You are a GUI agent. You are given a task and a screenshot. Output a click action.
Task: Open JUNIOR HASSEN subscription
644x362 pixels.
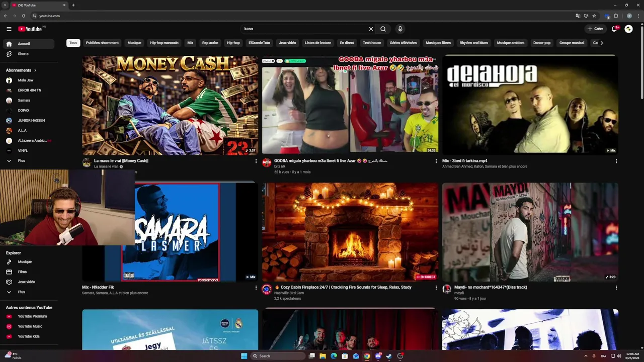click(x=28, y=121)
